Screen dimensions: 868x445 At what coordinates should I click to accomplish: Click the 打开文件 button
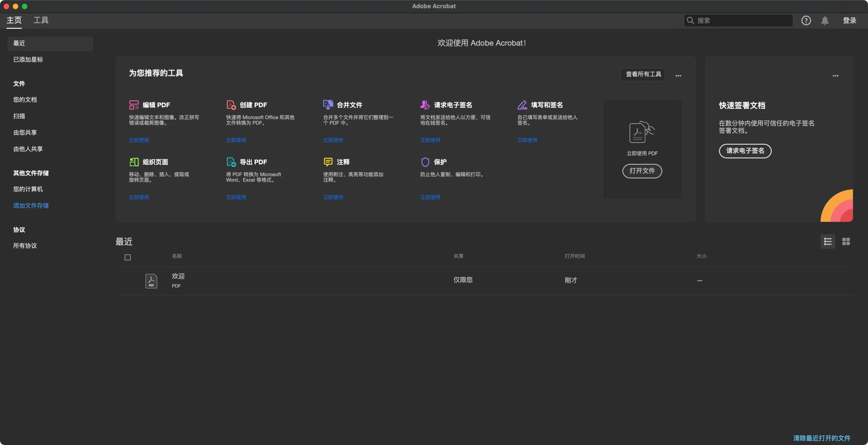coord(642,171)
